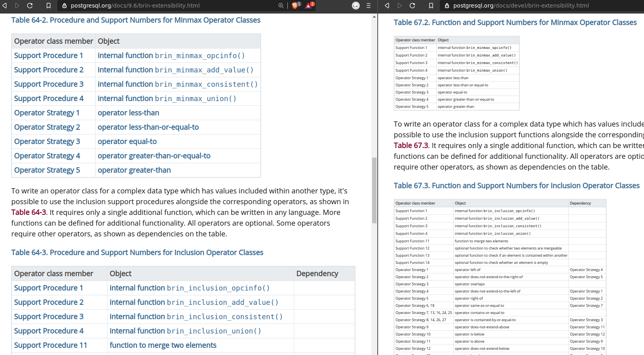
Task: Open the left browser hamburger menu
Action: 369,6
